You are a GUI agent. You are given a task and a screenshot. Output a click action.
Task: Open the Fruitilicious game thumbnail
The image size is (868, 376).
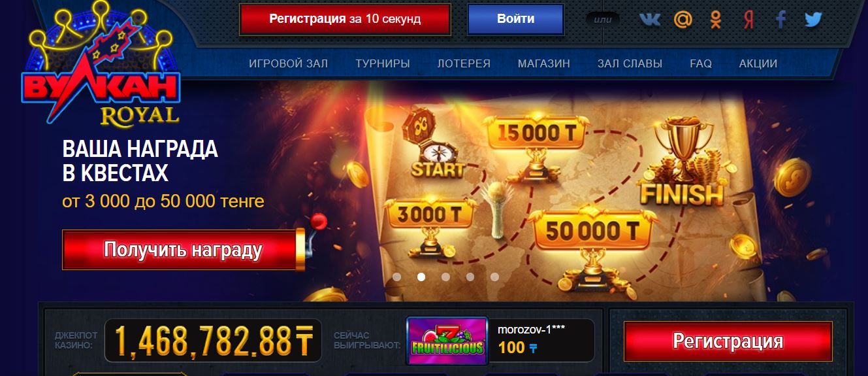point(447,340)
